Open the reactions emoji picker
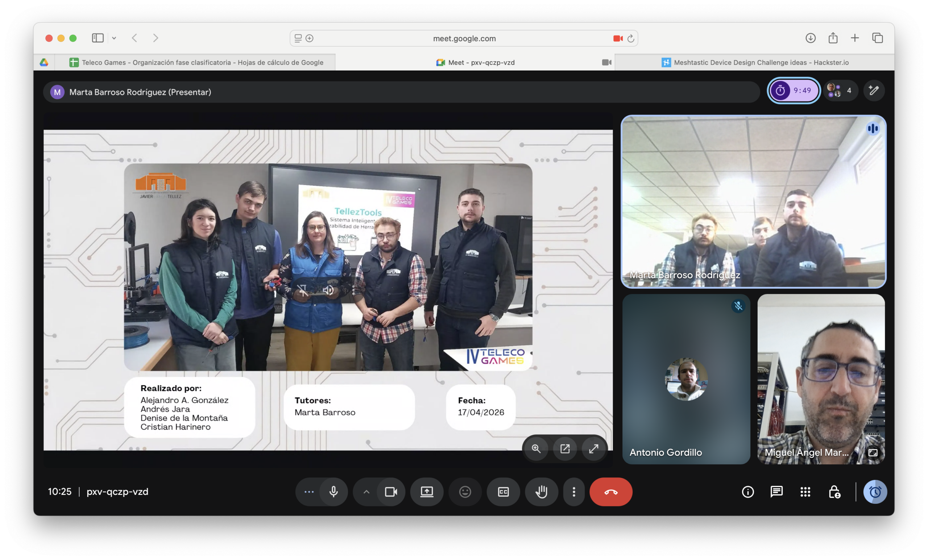The image size is (928, 560). pyautogui.click(x=465, y=492)
